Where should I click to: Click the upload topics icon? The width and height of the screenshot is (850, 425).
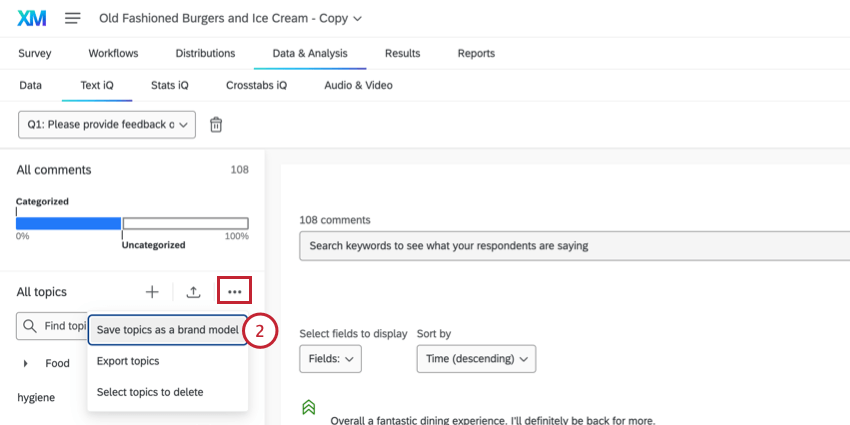point(194,292)
